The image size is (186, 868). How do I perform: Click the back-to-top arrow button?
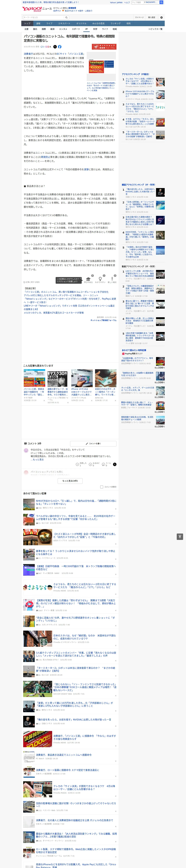(180, 536)
